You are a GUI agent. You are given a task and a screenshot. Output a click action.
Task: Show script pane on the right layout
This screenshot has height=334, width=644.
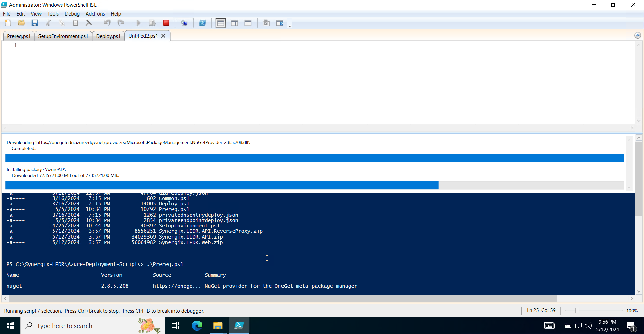click(234, 23)
